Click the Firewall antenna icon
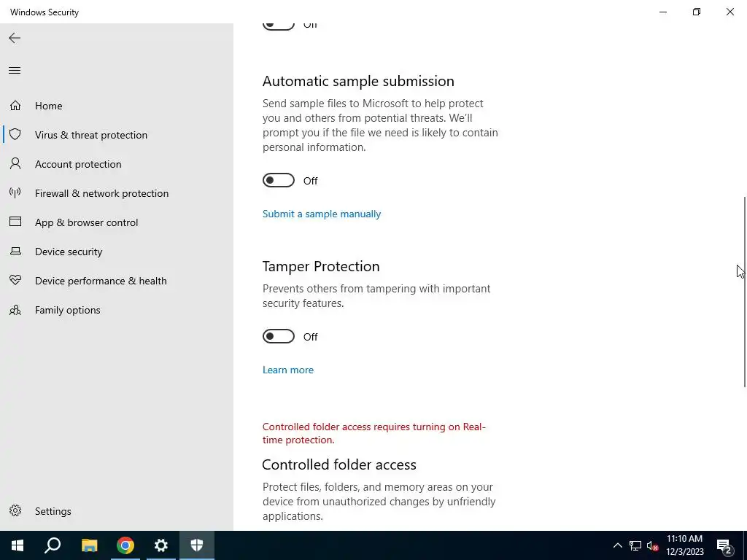747x560 pixels. tap(15, 192)
